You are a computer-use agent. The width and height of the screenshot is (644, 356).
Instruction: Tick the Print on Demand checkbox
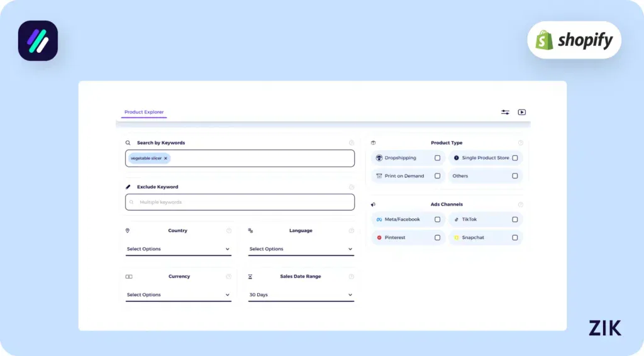pyautogui.click(x=438, y=176)
